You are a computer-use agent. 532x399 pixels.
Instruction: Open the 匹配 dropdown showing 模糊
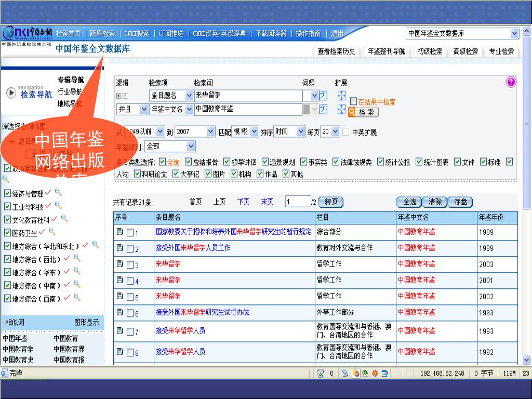(255, 131)
